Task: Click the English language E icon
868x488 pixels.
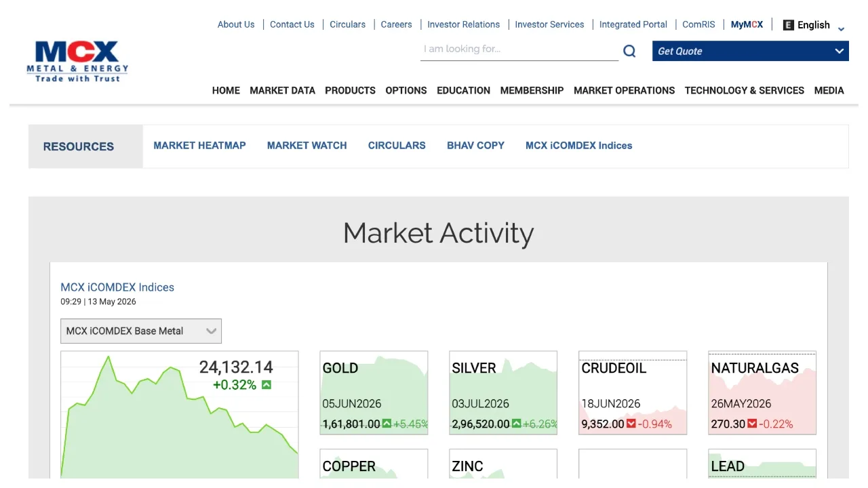Action: 788,25
